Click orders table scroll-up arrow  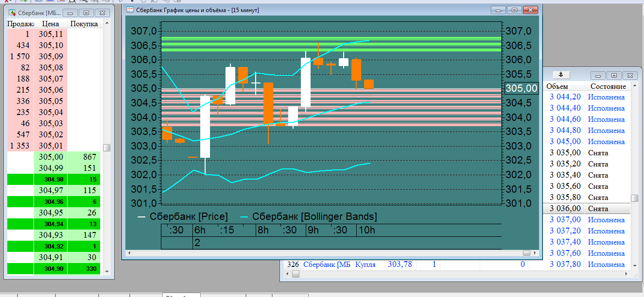[x=634, y=86]
